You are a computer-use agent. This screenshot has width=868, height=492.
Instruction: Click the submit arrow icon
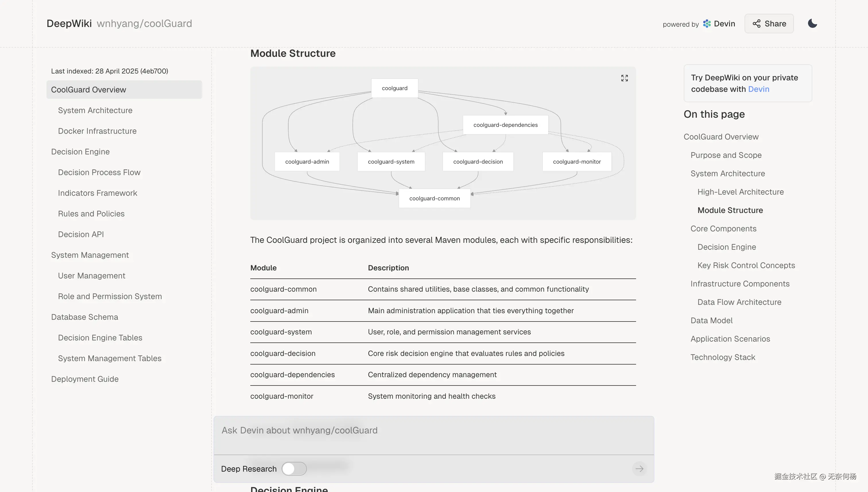pos(639,469)
